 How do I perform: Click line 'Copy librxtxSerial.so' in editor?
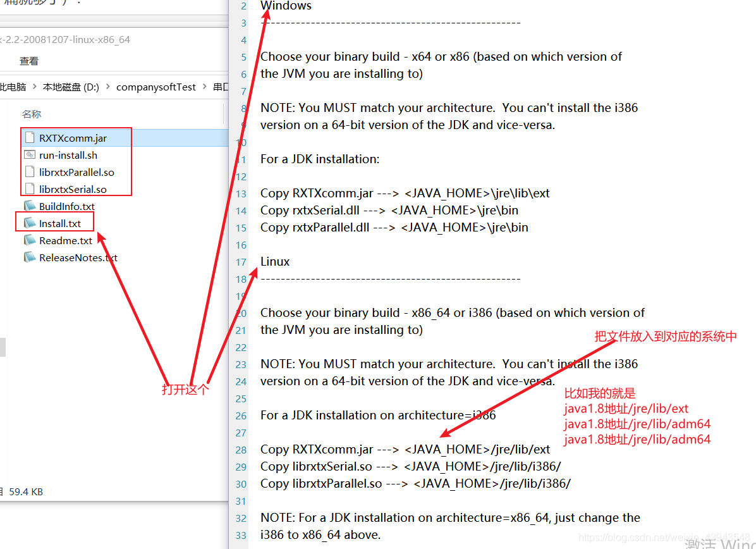tap(410, 467)
